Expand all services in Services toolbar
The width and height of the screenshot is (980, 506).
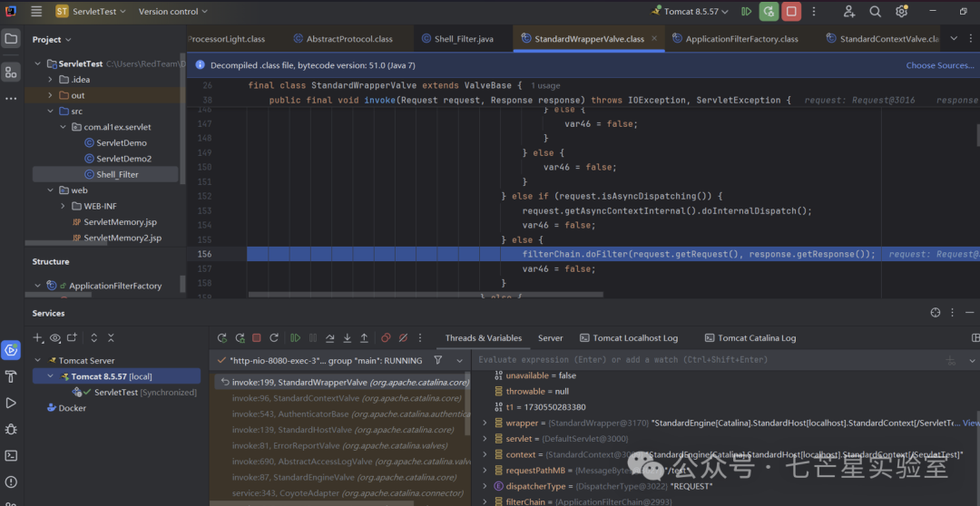point(93,338)
